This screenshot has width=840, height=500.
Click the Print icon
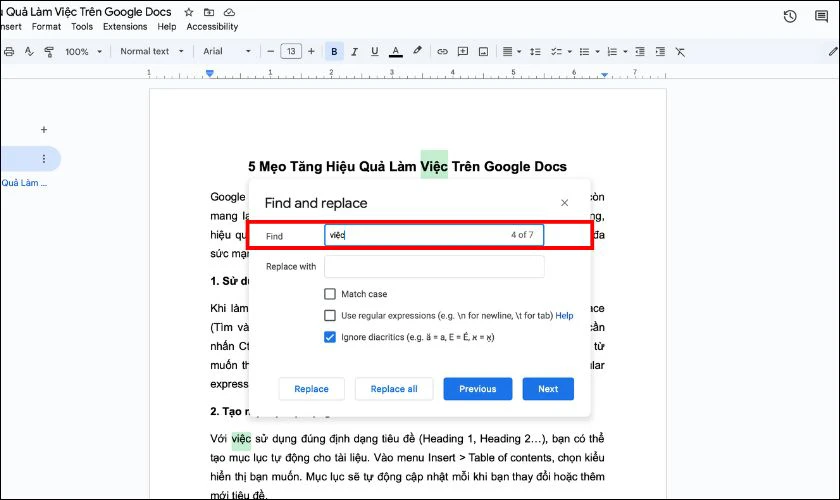tap(9, 51)
